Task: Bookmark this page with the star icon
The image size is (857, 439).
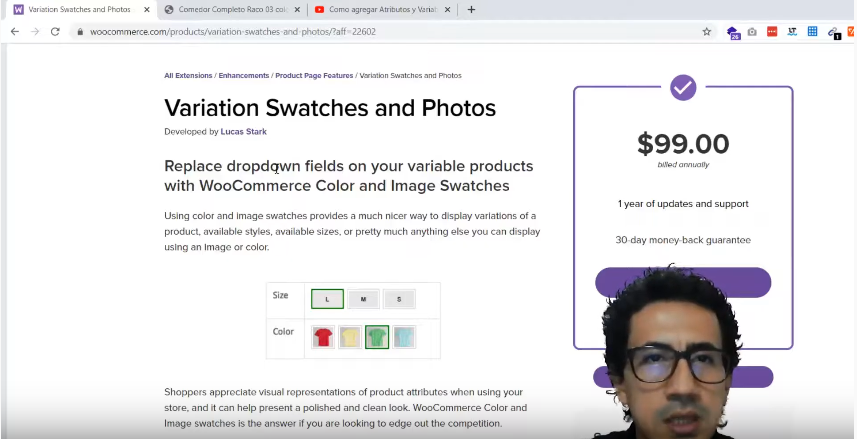Action: (x=706, y=32)
